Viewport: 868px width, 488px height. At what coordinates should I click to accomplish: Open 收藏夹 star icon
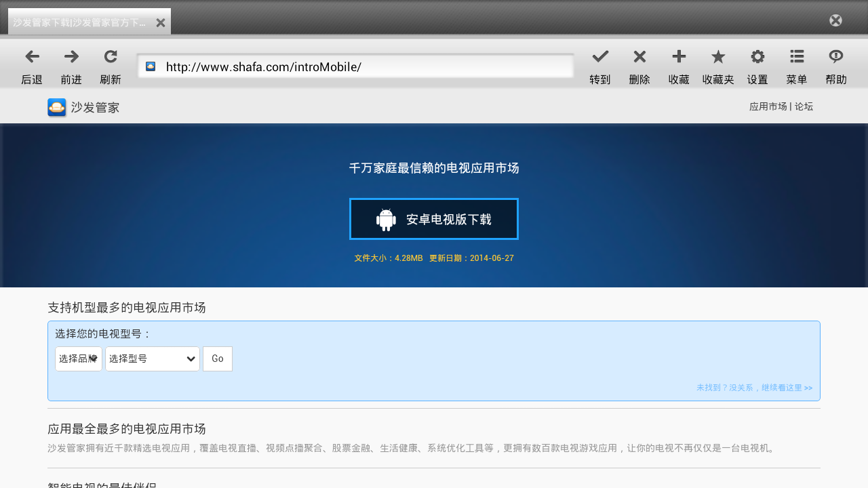[718, 57]
